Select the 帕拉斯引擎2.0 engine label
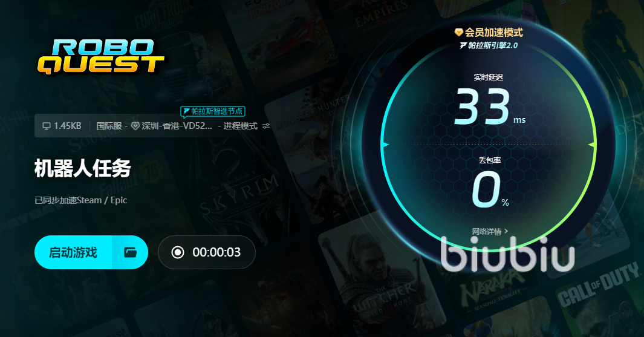This screenshot has height=337, width=644. [x=493, y=45]
